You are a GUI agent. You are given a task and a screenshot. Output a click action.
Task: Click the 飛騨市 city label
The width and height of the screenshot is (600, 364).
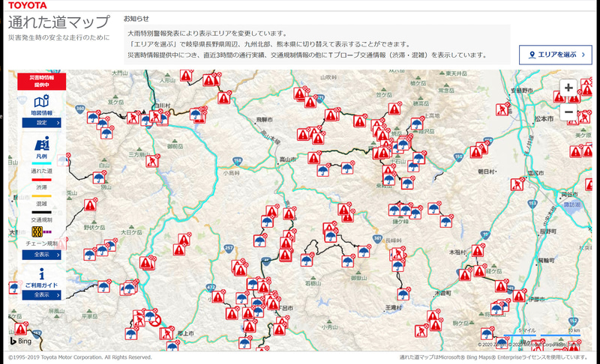coord(265,120)
